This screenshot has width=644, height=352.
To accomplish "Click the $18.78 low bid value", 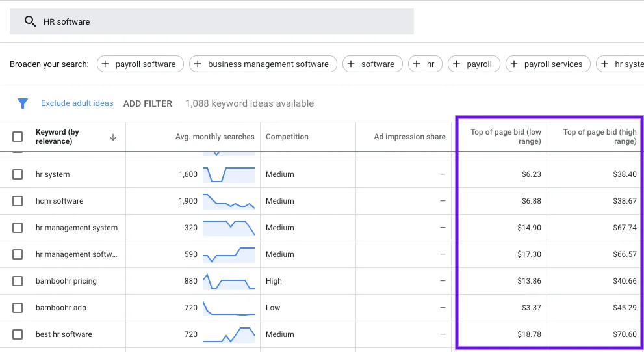I will tap(529, 334).
